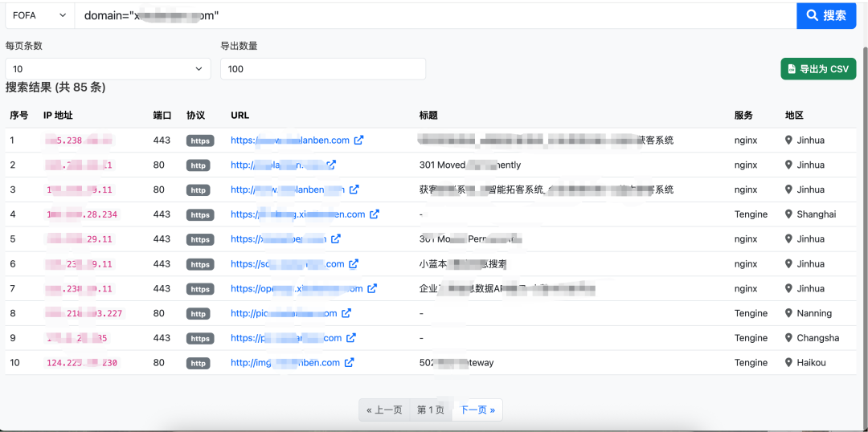Click the IP address in row 10
Image resolution: width=868 pixels, height=432 pixels.
pyautogui.click(x=82, y=363)
